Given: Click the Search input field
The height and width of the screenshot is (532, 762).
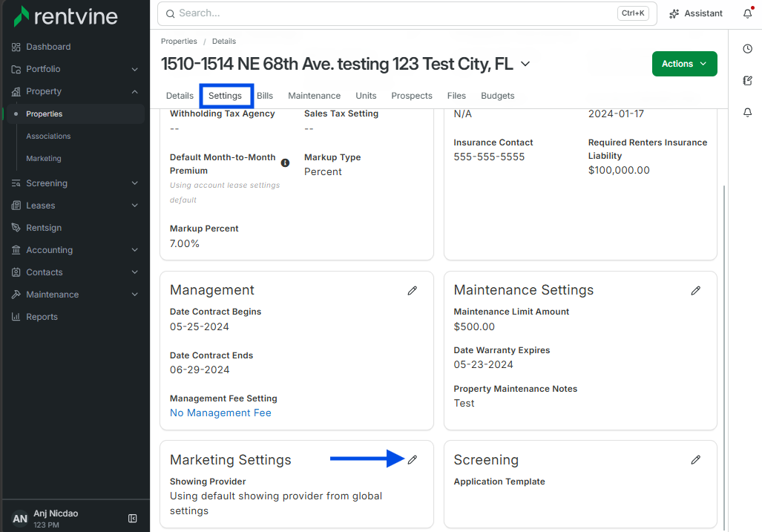Looking at the screenshot, I should point(407,13).
